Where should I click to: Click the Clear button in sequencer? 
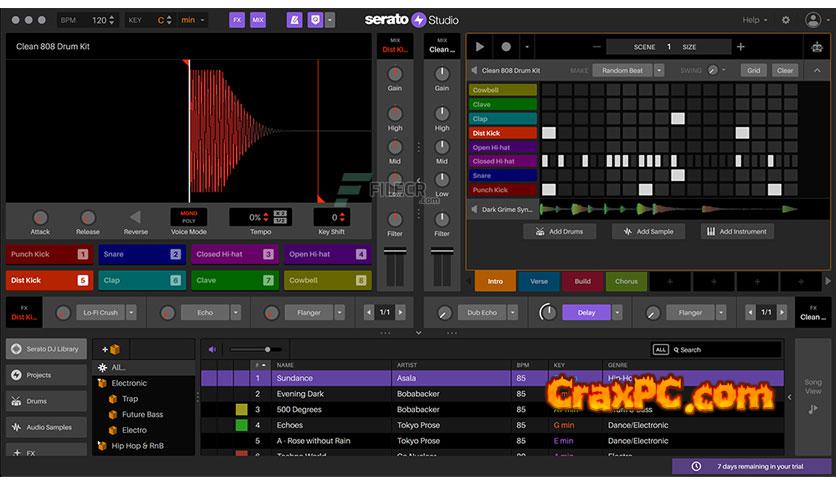click(785, 71)
